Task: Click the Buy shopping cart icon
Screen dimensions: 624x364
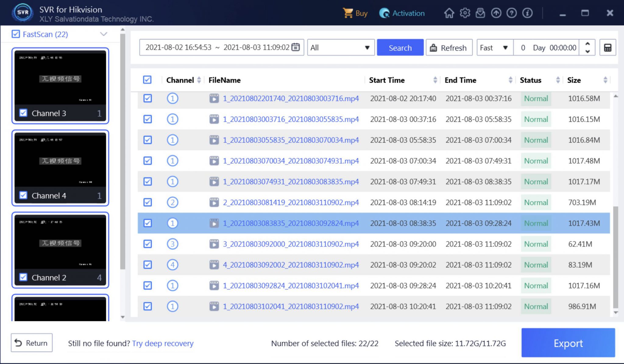Action: (347, 13)
